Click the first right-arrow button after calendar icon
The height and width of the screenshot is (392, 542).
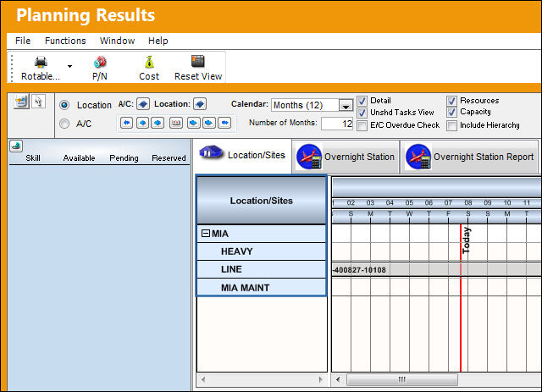(x=194, y=123)
